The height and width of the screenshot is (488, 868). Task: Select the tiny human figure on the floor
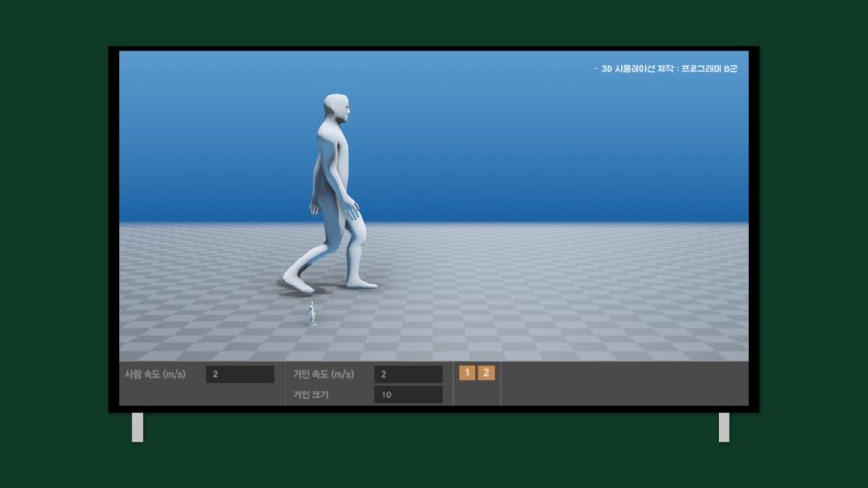pyautogui.click(x=312, y=313)
